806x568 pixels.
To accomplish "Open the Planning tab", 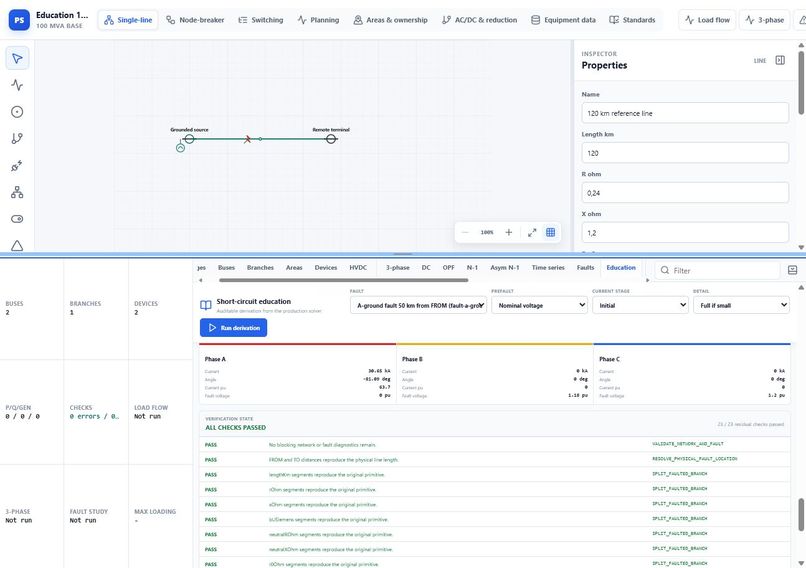I will coord(318,20).
